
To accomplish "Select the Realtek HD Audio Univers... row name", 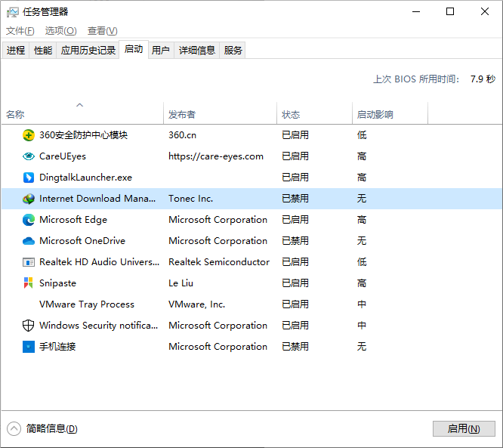I will tap(99, 262).
